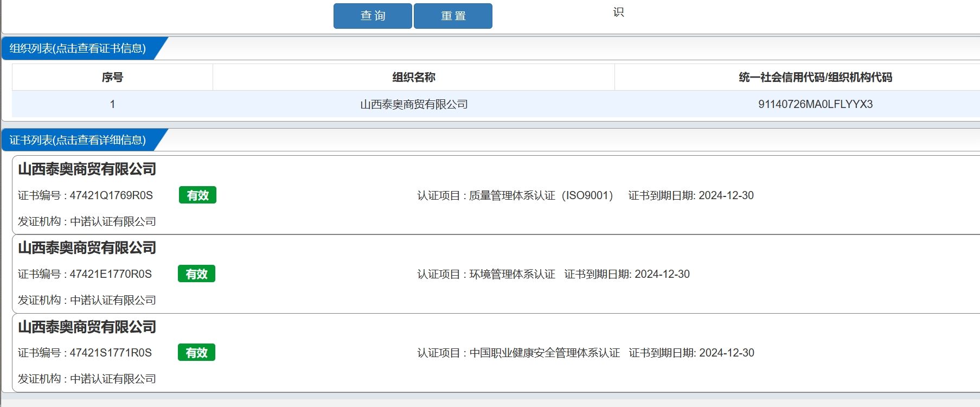Click the 重置 reset button
The height and width of the screenshot is (407, 980).
pos(453,16)
